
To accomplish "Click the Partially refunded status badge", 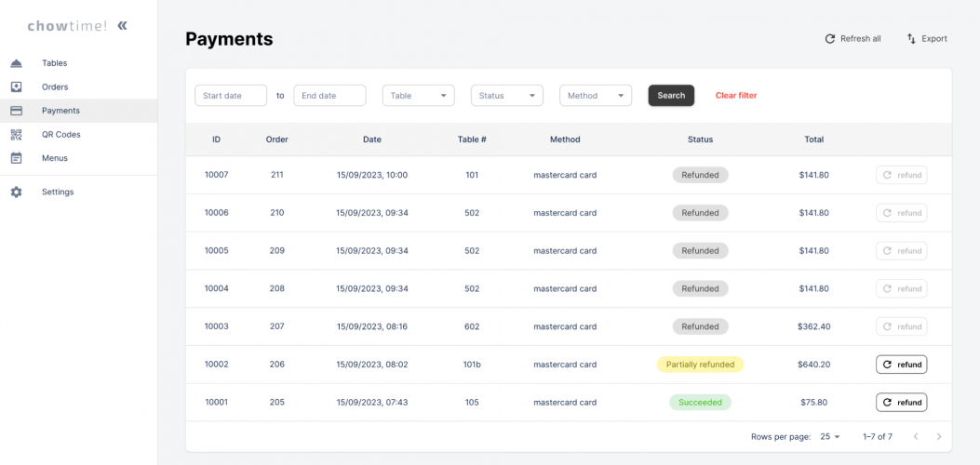I will point(700,365).
